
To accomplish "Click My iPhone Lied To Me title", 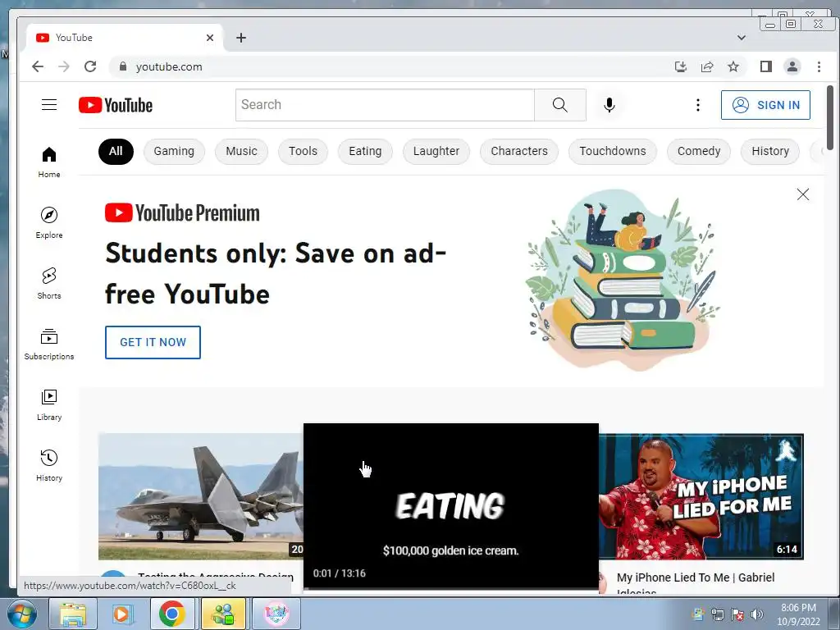I will [x=696, y=583].
